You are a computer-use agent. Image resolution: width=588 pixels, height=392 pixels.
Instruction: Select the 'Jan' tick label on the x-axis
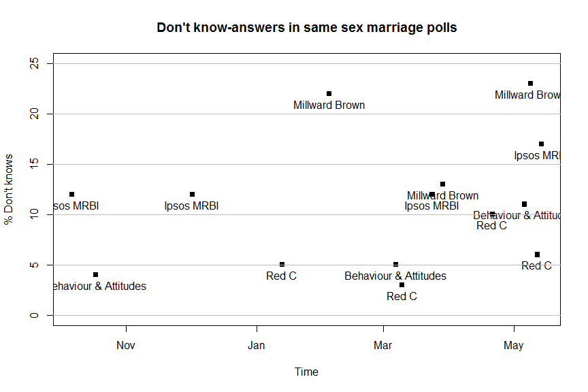257,346
